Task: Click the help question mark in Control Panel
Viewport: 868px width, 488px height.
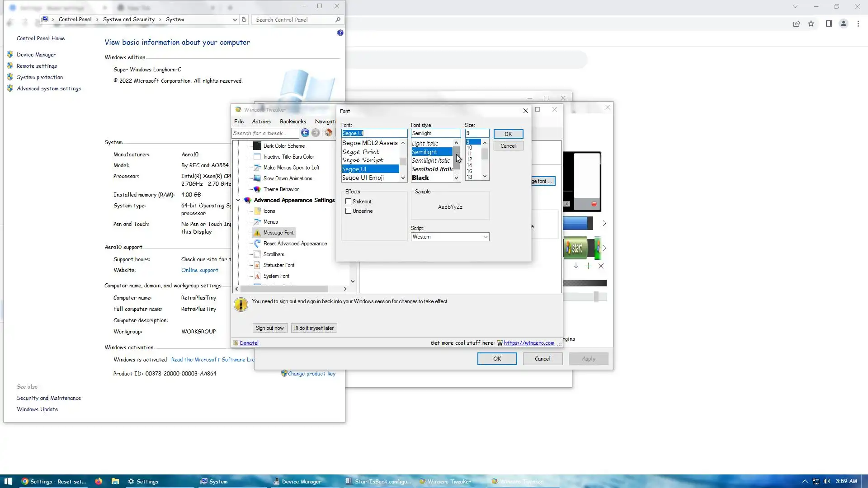Action: pos(340,33)
